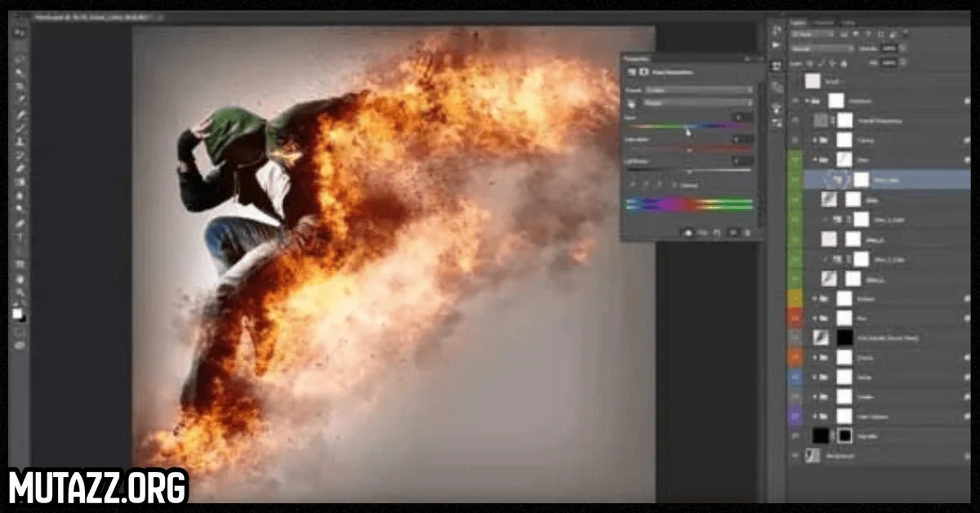This screenshot has height=513, width=980.
Task: Click the delete adjustment trash icon in Properties
Action: click(x=748, y=233)
